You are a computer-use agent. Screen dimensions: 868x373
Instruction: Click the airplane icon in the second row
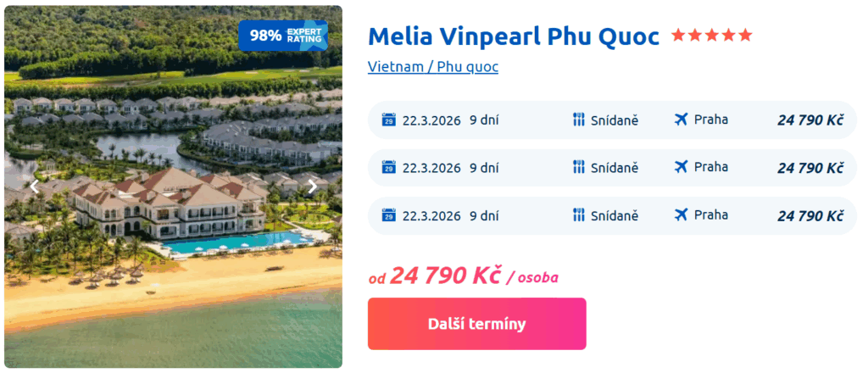click(x=681, y=167)
